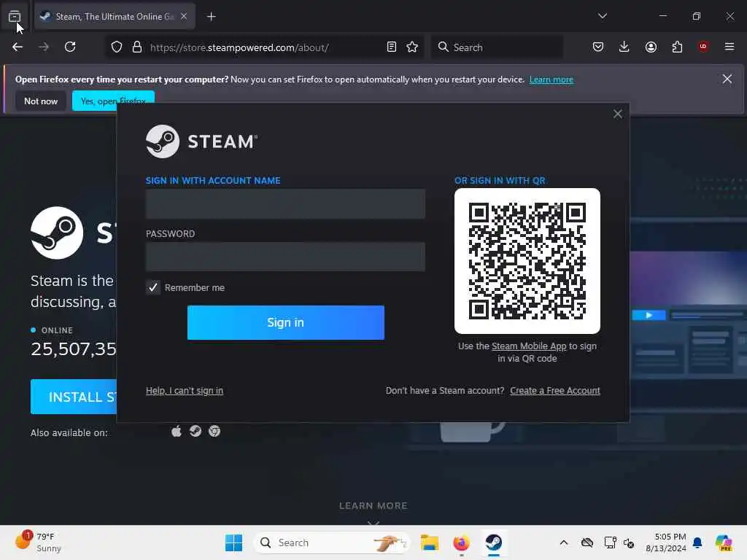Click the Learn More text
The width and height of the screenshot is (747, 560).
point(373,506)
